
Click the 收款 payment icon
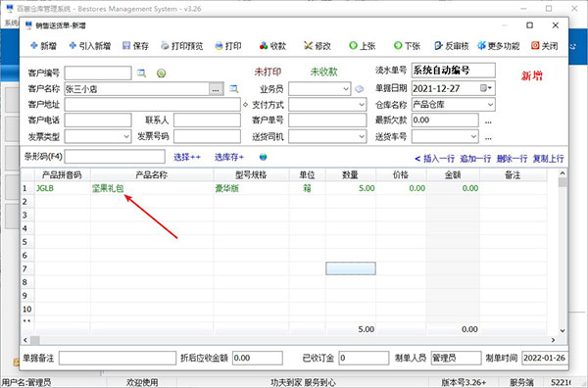[x=264, y=46]
